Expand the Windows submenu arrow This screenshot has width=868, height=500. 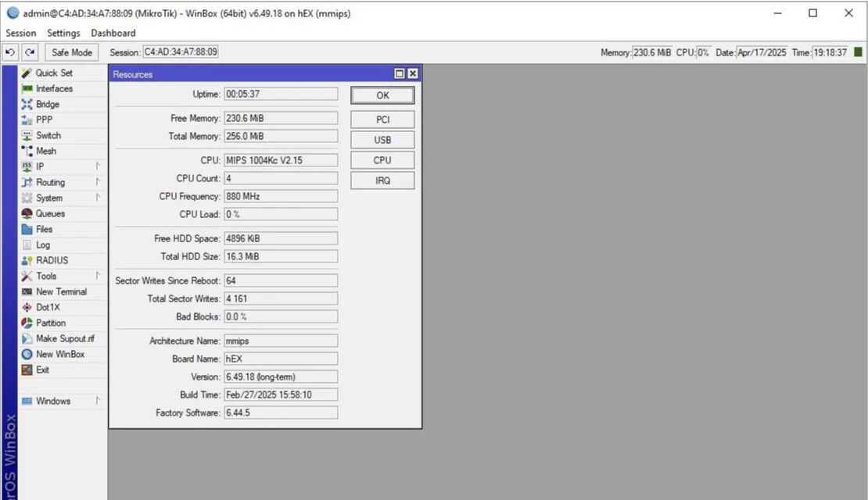[98, 401]
